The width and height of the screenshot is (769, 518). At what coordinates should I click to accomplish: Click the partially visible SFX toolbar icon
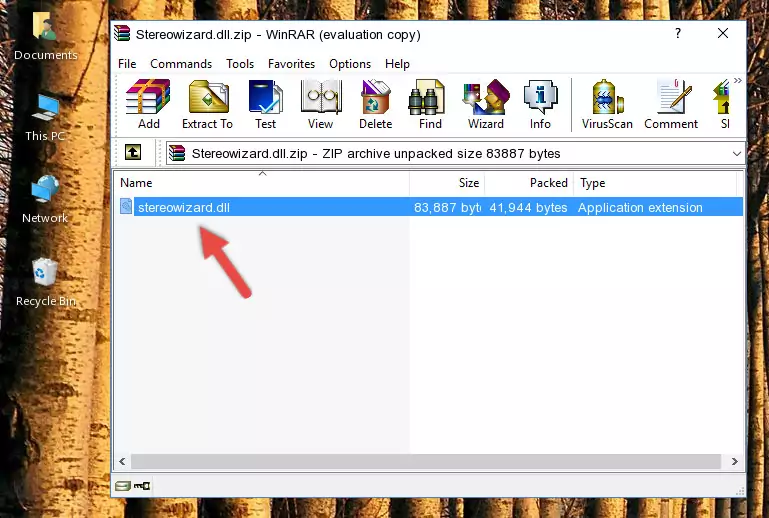(x=723, y=104)
